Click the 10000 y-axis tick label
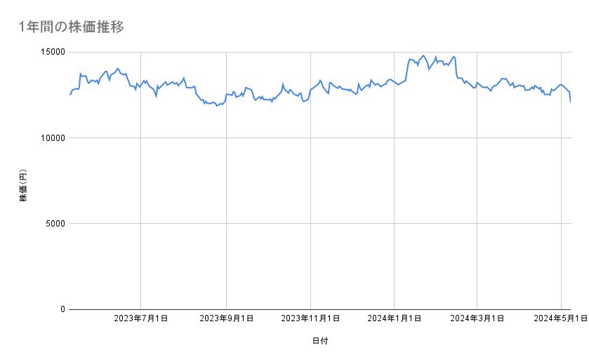This screenshot has width=589, height=364. pos(51,138)
